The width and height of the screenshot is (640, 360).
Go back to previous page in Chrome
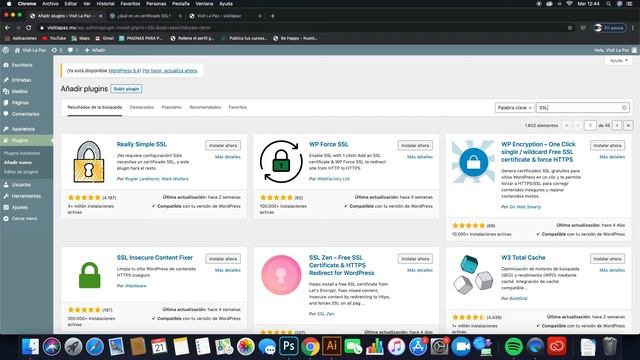coord(7,28)
